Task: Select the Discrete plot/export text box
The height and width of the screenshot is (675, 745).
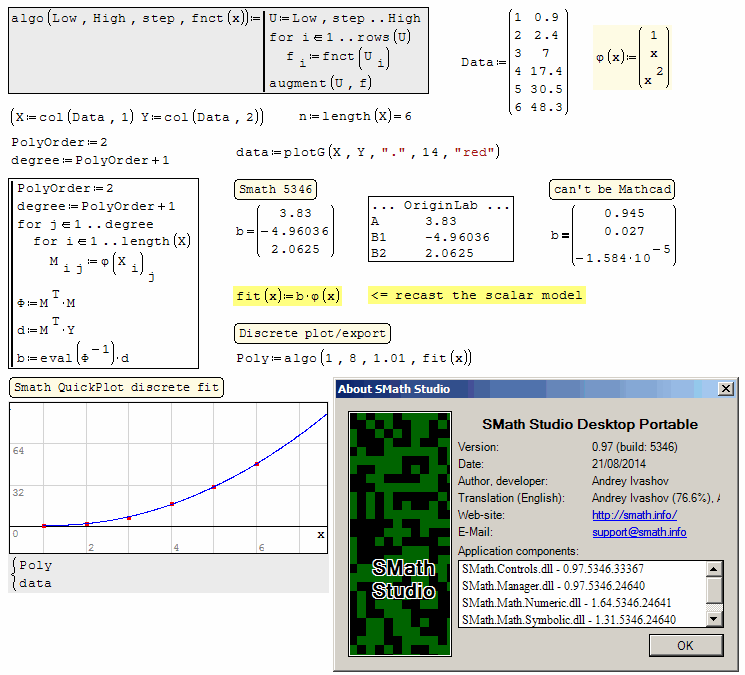Action: [313, 333]
